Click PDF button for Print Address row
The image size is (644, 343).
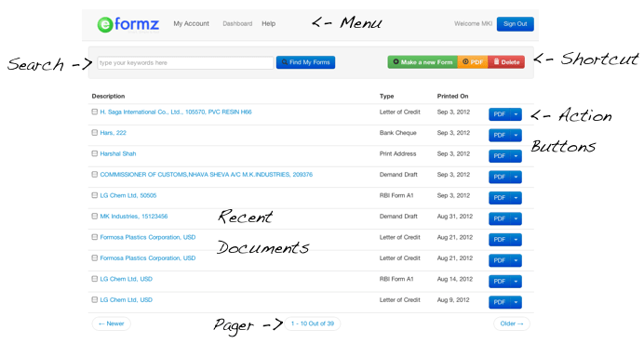click(x=500, y=156)
